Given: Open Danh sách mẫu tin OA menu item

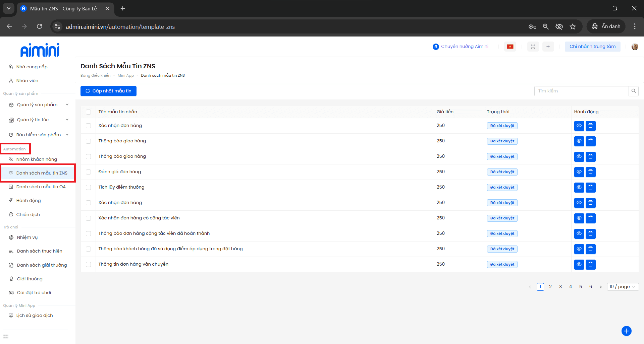Looking at the screenshot, I should pos(41,187).
